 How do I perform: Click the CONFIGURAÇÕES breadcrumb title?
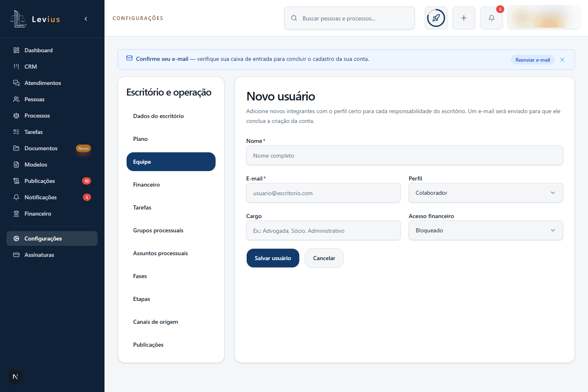point(138,18)
